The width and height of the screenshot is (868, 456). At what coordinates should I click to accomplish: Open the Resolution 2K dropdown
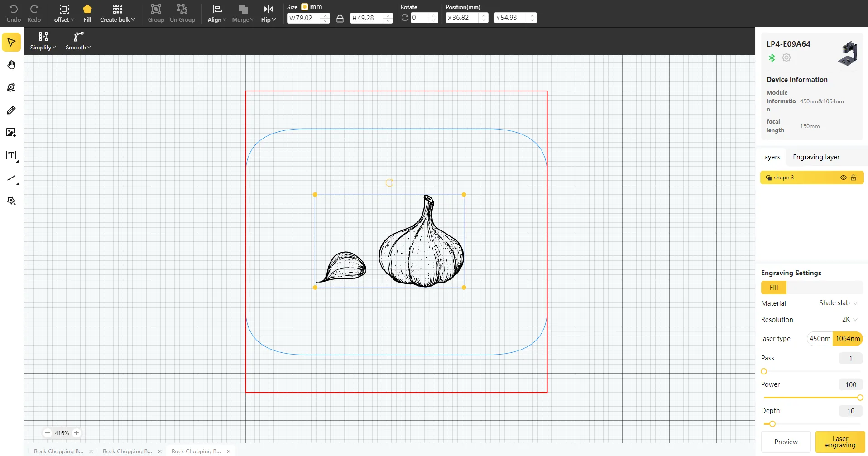tap(849, 319)
